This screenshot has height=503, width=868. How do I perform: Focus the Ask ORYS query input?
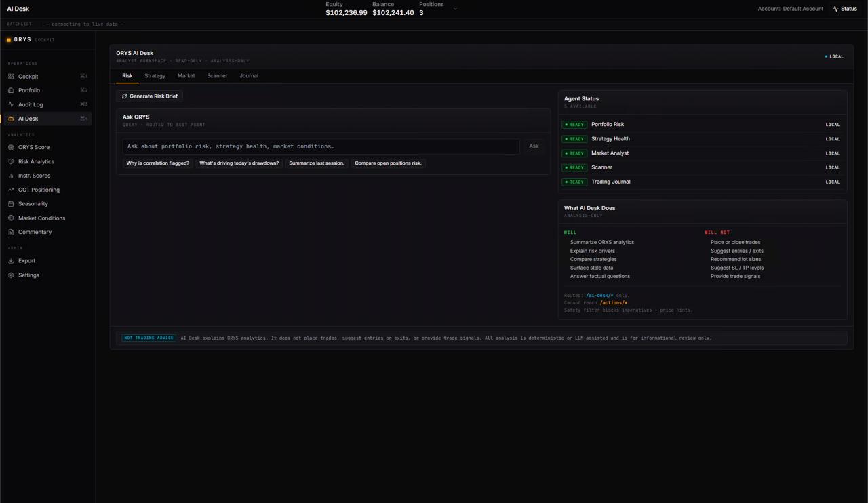point(321,146)
